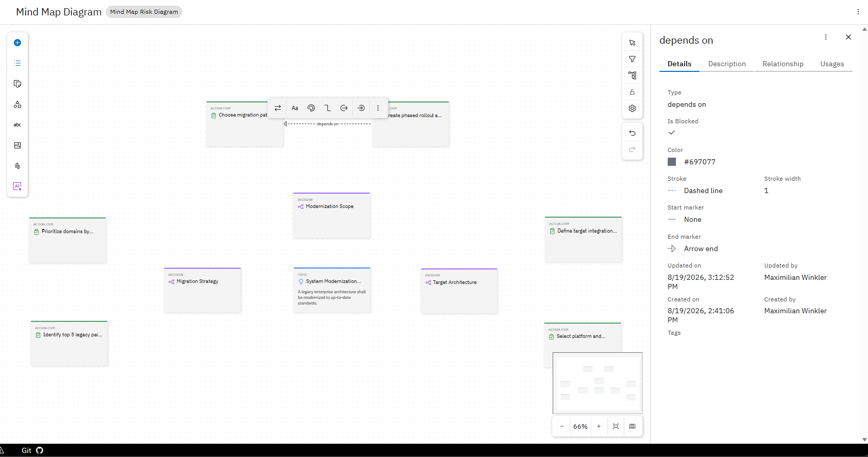Open diagram settings gear
This screenshot has height=457, width=868.
click(x=632, y=108)
